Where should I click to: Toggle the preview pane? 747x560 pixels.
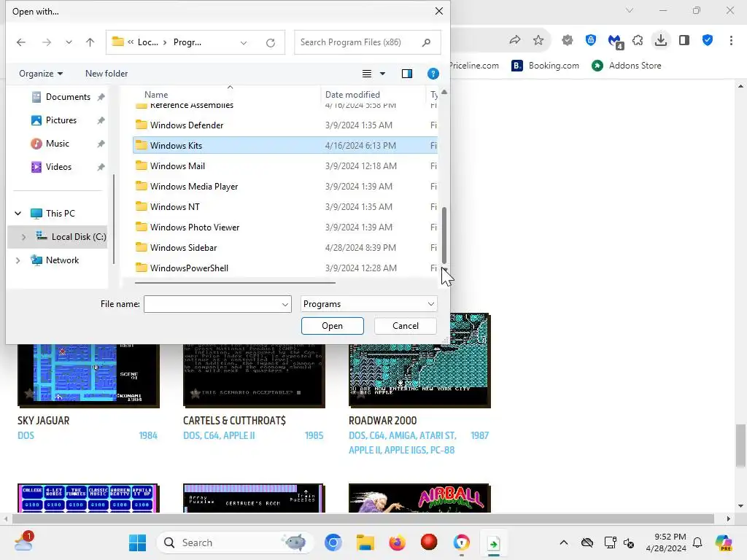[x=407, y=74]
